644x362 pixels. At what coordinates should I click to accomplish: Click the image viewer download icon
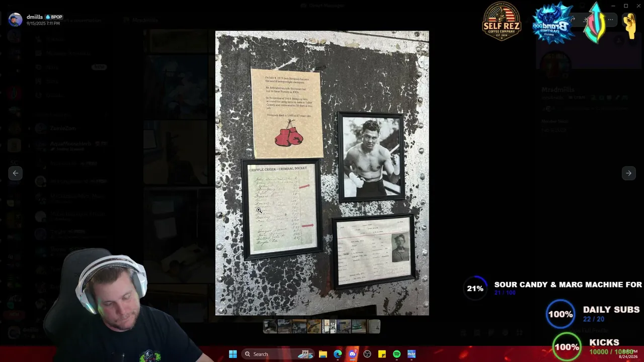[x=586, y=20]
